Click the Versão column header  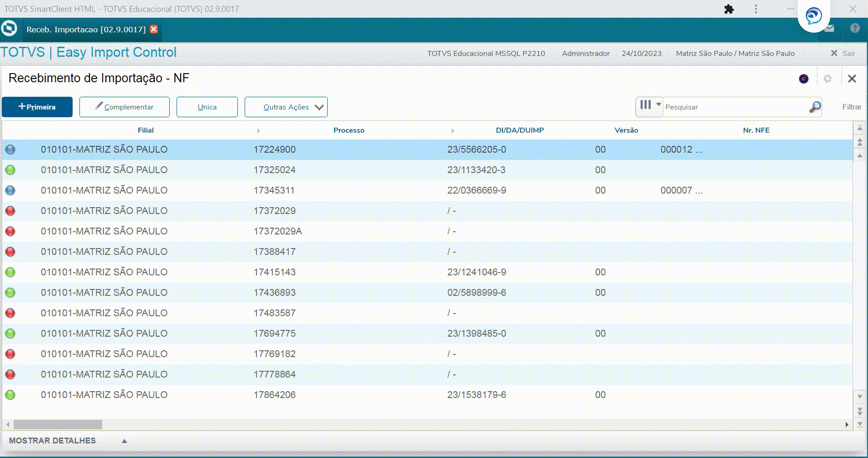point(626,130)
